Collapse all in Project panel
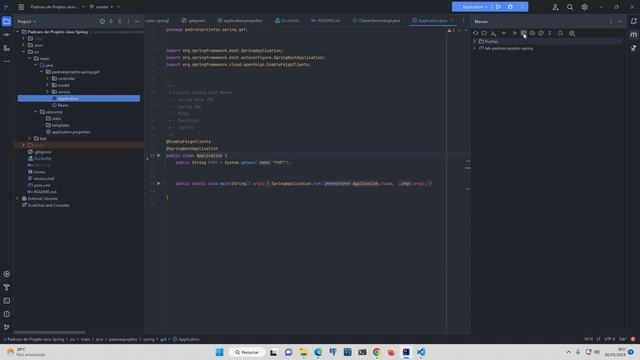Viewport: 640px width, 360px height. click(120, 21)
